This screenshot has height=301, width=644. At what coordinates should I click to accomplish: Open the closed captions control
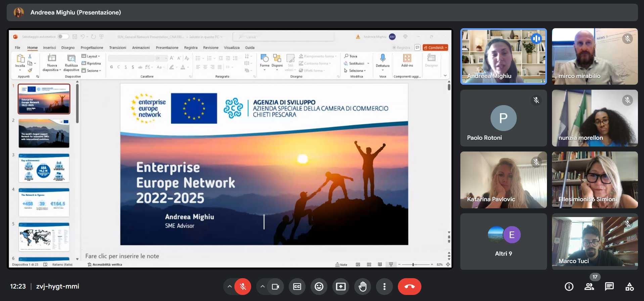pyautogui.click(x=297, y=287)
